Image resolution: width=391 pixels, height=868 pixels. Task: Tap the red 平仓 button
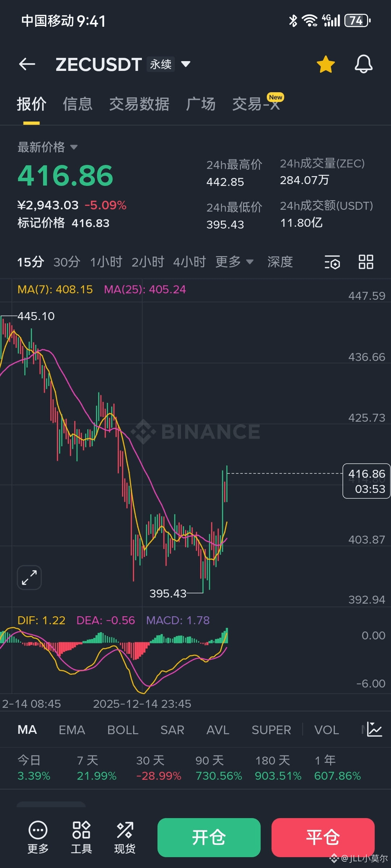323,838
